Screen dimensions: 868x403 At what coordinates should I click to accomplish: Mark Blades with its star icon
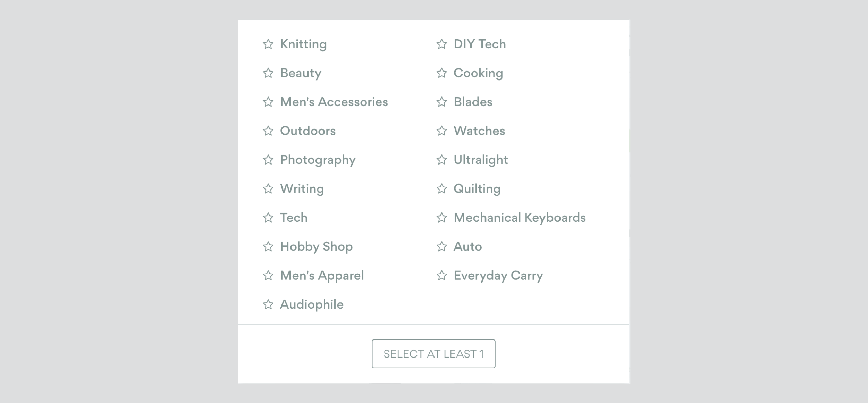coord(441,102)
